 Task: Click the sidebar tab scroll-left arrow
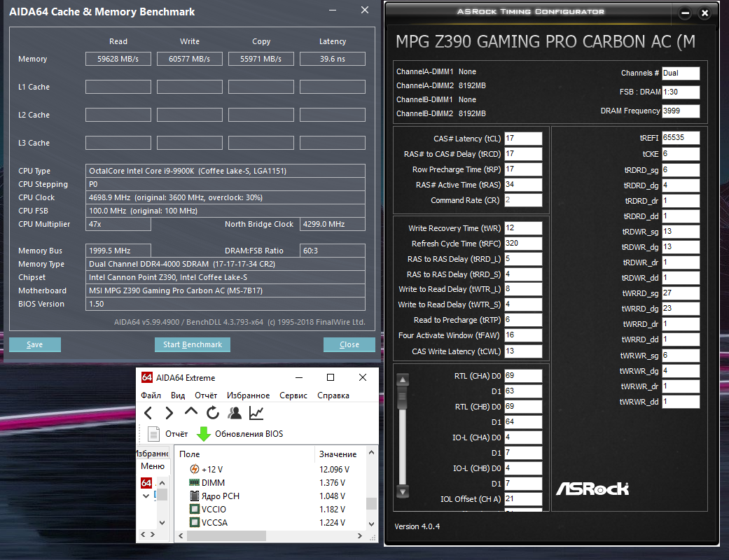coord(143,534)
